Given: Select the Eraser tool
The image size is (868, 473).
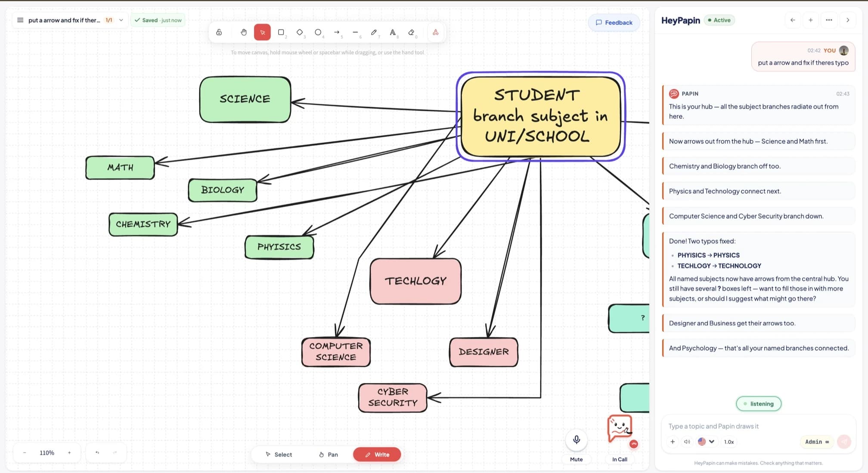Looking at the screenshot, I should 411,32.
